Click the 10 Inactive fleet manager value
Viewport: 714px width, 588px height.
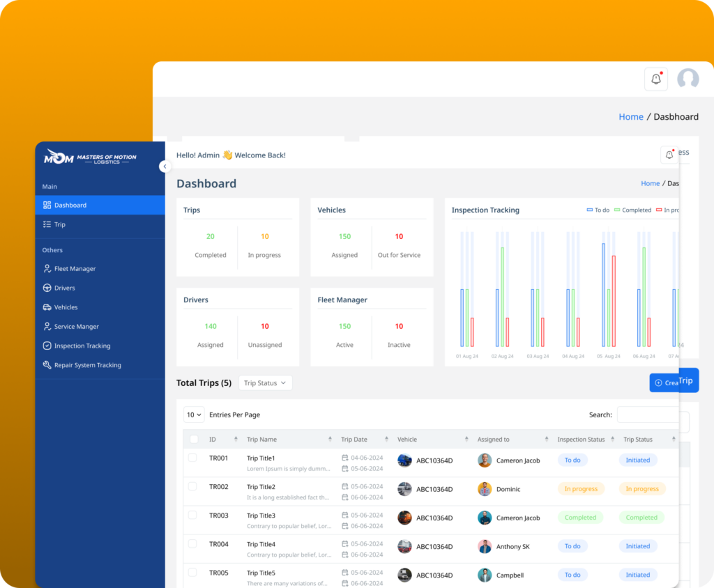click(x=399, y=326)
